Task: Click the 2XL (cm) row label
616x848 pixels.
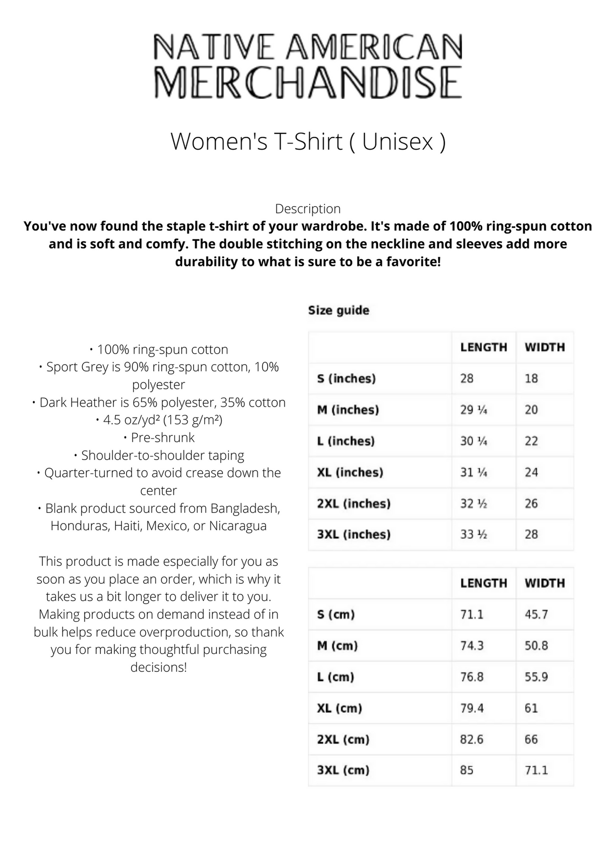Action: pos(343,740)
